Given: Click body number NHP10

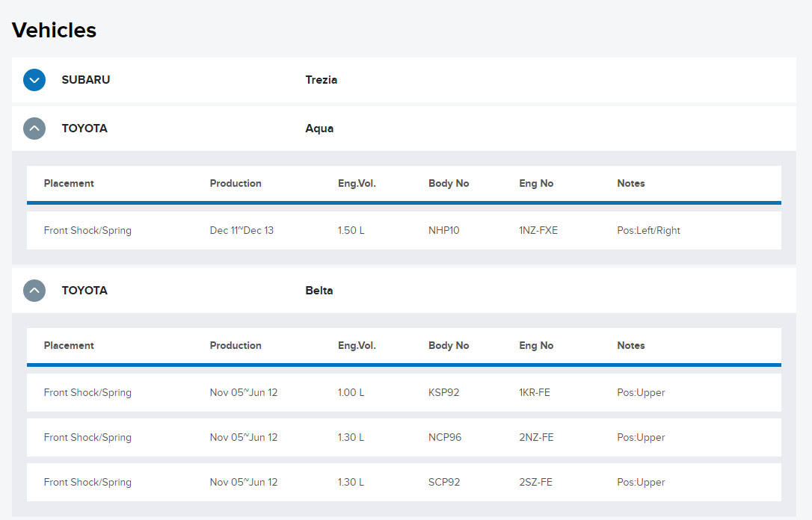Looking at the screenshot, I should (444, 230).
